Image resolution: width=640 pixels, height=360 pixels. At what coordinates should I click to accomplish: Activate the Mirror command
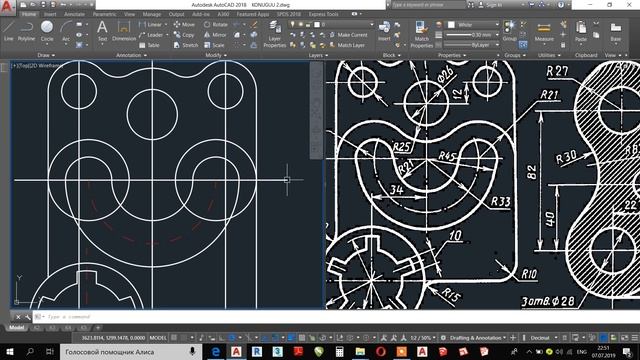click(215, 35)
